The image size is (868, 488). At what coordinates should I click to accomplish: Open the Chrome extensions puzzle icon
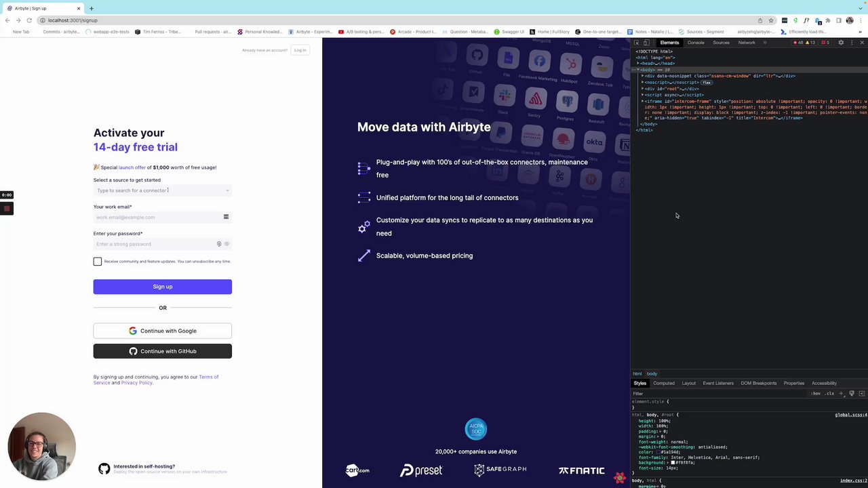click(x=828, y=20)
